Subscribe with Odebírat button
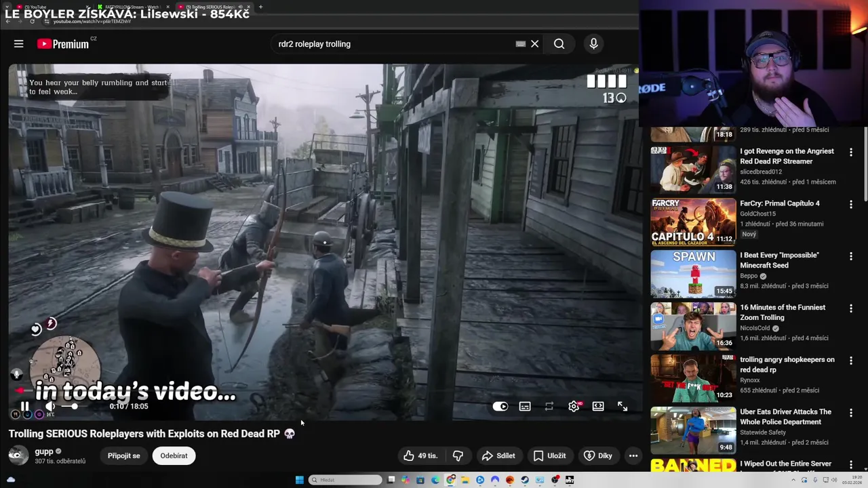Viewport: 868px width, 488px height. coord(174,455)
